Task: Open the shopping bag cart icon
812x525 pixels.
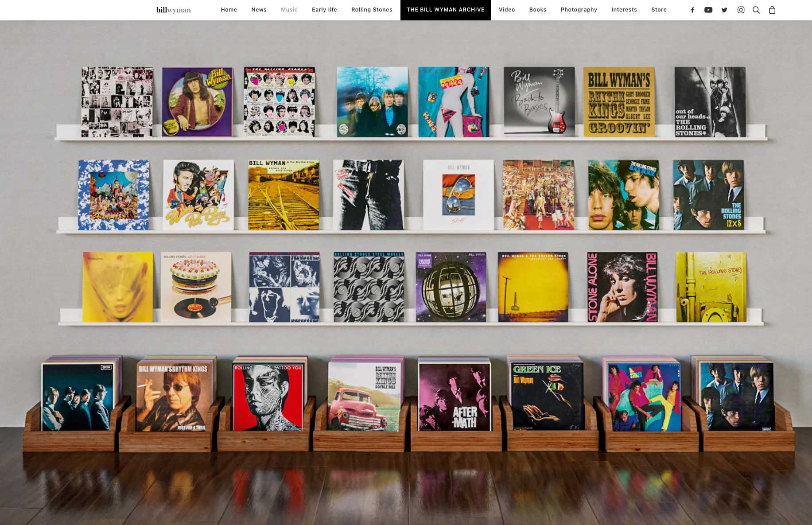Action: tap(772, 10)
